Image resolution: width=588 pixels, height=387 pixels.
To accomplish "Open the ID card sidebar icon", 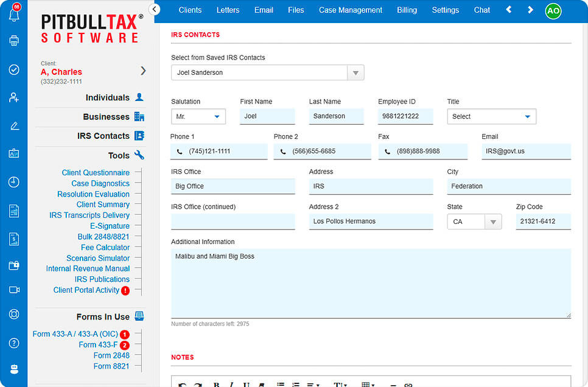I will (x=14, y=153).
